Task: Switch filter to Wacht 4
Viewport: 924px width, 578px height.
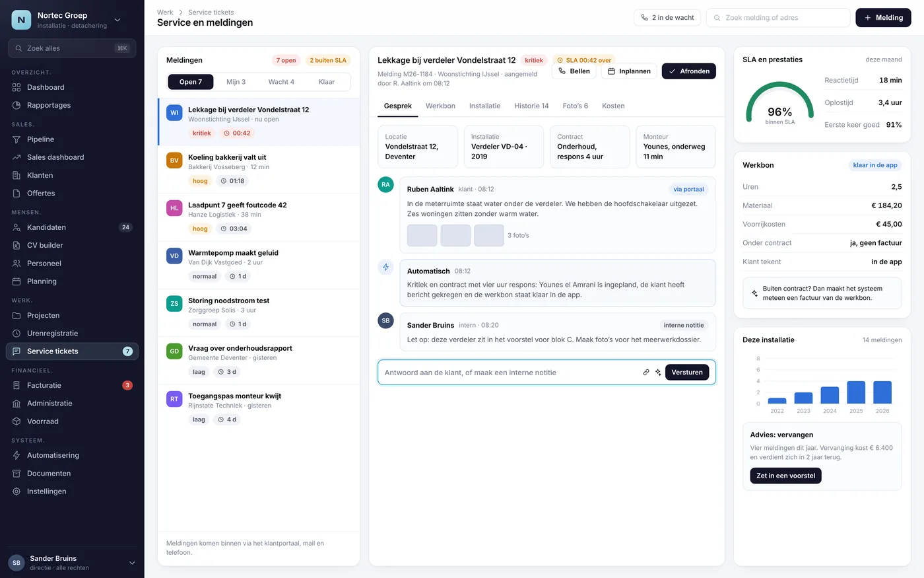Action: click(281, 82)
